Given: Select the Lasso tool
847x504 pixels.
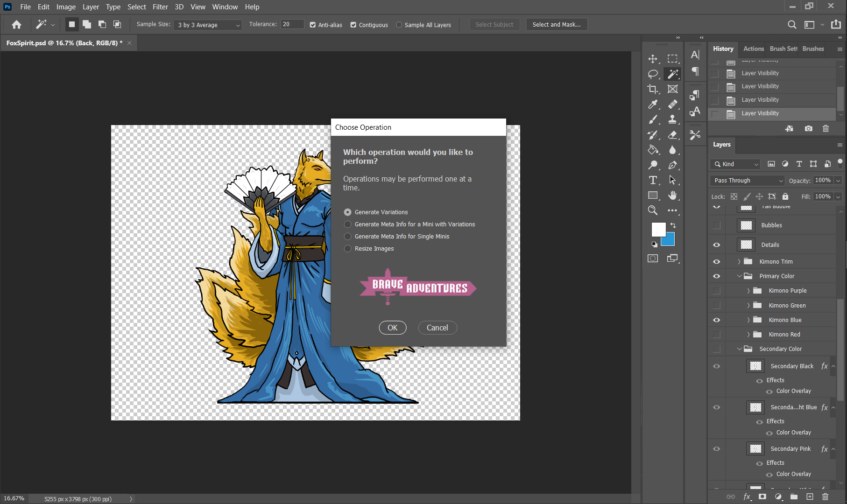Looking at the screenshot, I should [653, 74].
